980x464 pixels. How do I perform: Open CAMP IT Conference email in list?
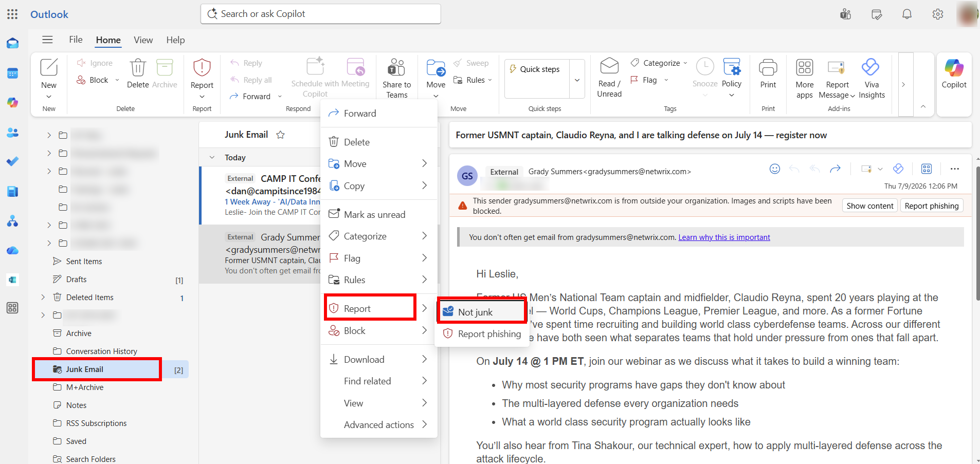pyautogui.click(x=260, y=195)
